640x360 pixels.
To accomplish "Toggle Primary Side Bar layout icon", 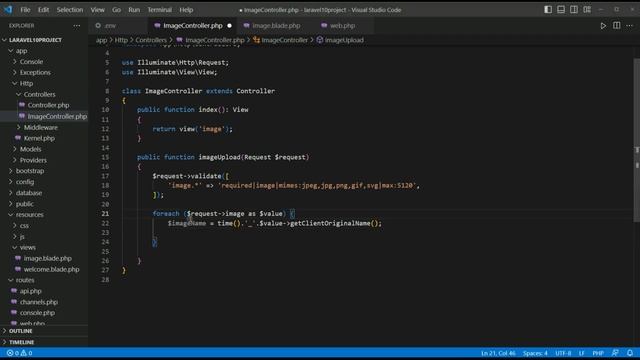I will coord(548,9).
